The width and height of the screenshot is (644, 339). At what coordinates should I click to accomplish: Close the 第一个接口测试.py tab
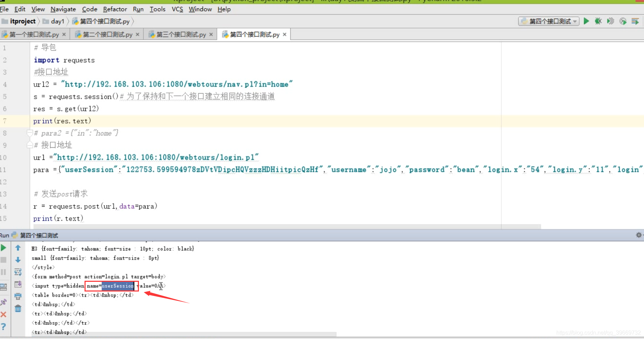pyautogui.click(x=64, y=34)
